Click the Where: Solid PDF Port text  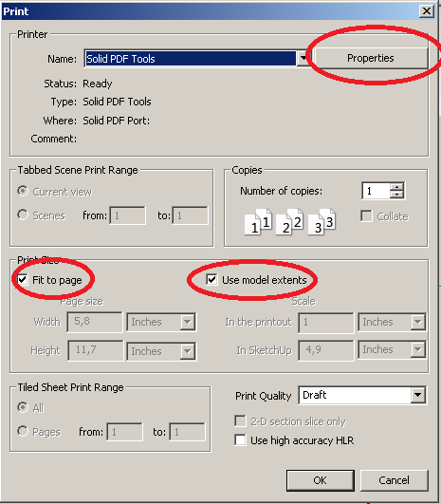click(97, 121)
